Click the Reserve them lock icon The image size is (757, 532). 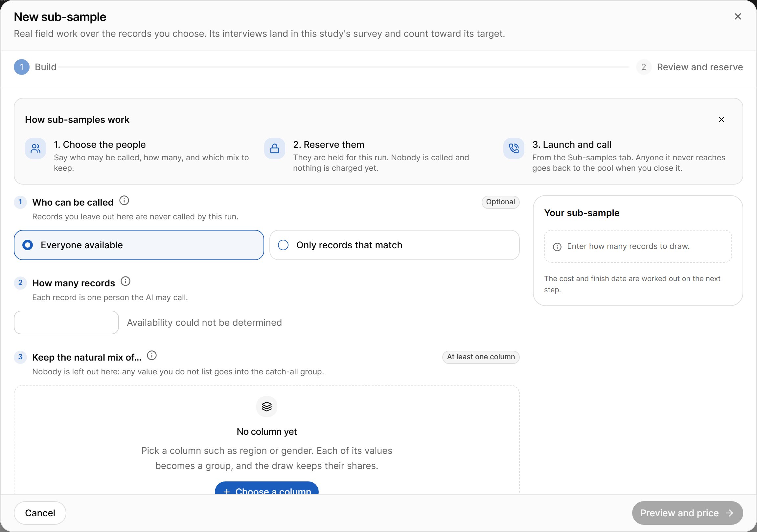click(274, 148)
